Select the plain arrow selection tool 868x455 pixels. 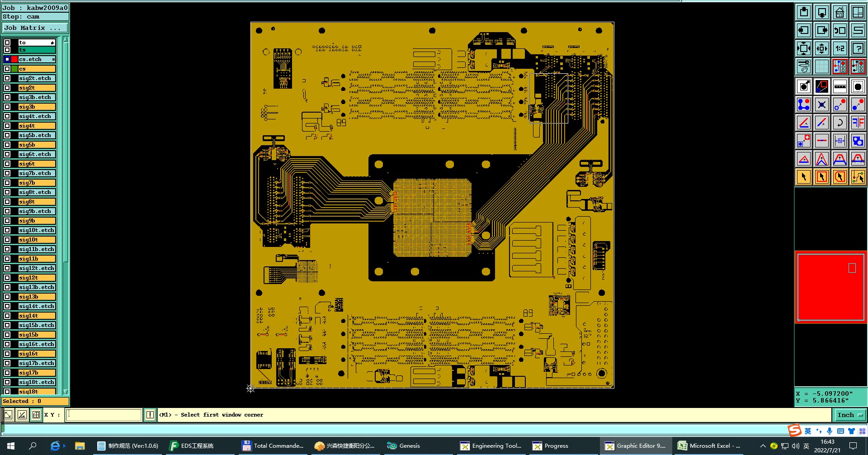(804, 177)
